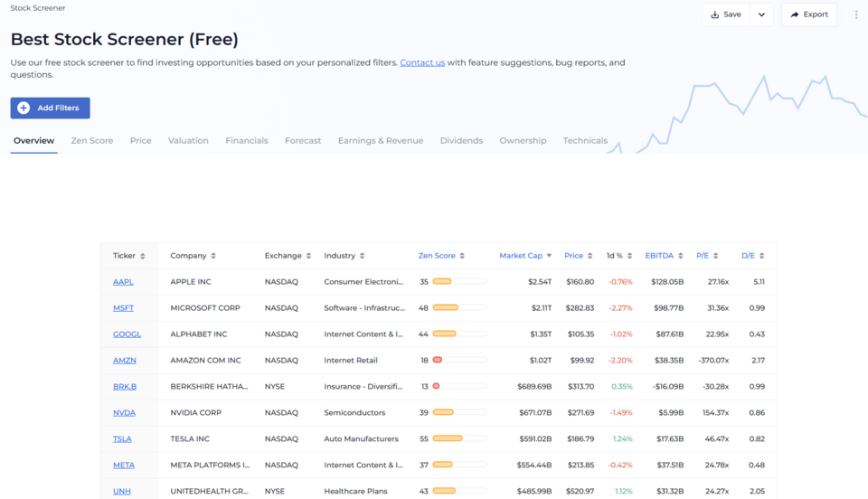Sort table by Price column header

[579, 256]
